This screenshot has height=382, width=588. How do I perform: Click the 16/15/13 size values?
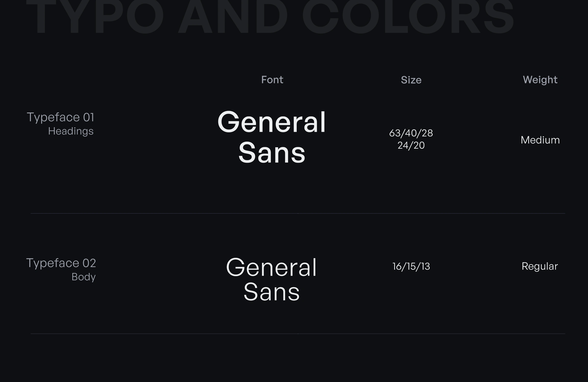tap(411, 266)
